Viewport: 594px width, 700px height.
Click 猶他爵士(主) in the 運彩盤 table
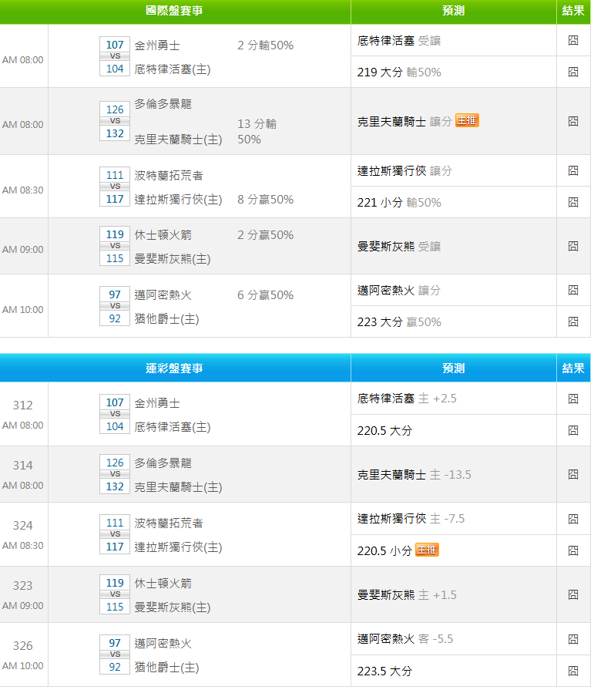point(166,668)
